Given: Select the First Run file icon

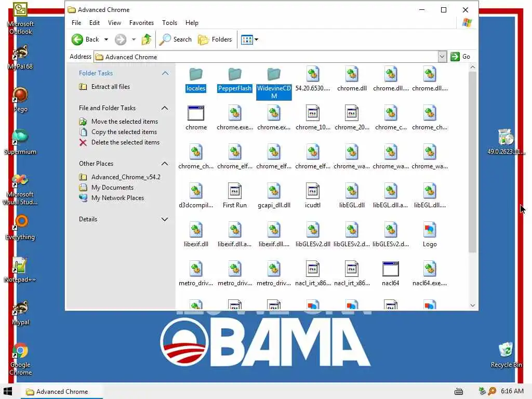Looking at the screenshot, I should coord(235,191).
